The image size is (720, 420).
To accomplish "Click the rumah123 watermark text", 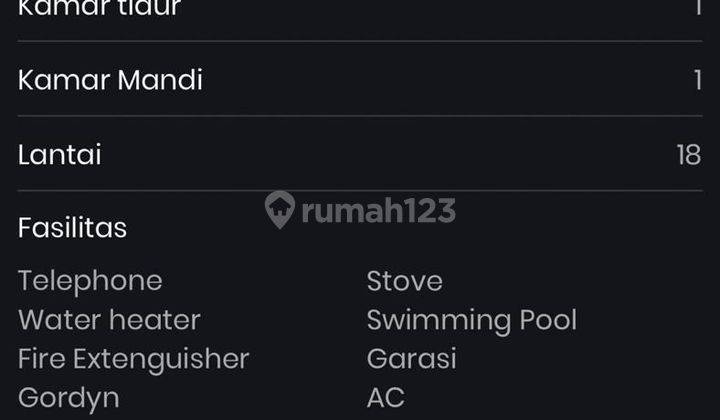I will tap(379, 211).
